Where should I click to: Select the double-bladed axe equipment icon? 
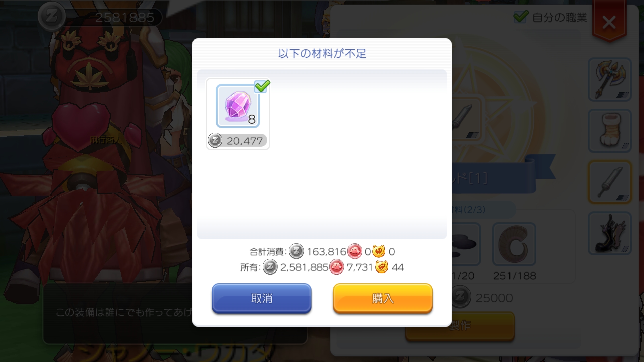click(610, 79)
